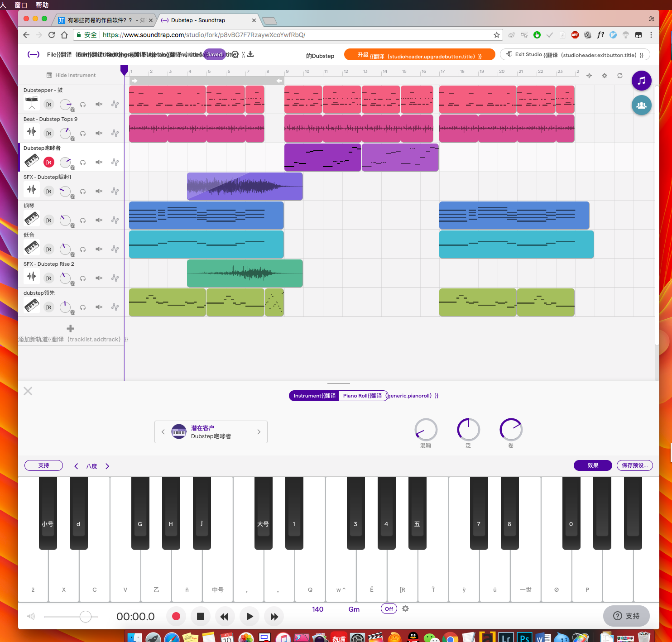This screenshot has width=672, height=642.
Task: Open automation on 钢琴 track
Action: pos(115,220)
